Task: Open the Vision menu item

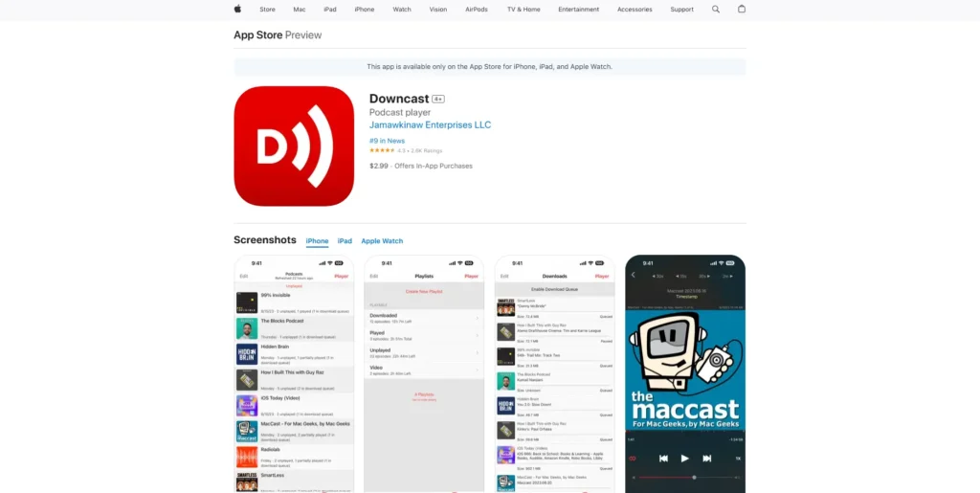Action: 438,10
